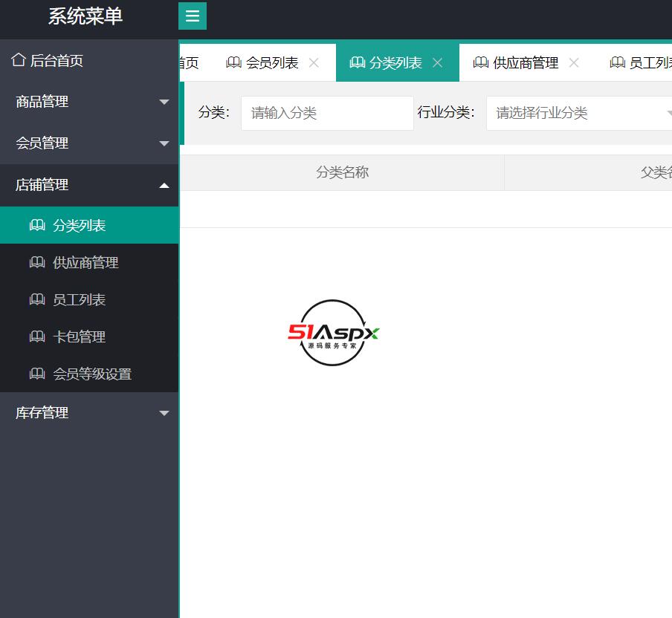Click the book icon on the 会员列表 tab
Screen dimensions: 672x618
234,62
